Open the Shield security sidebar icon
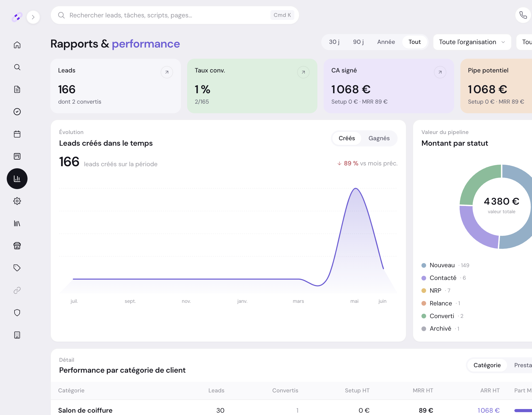 coord(17,313)
